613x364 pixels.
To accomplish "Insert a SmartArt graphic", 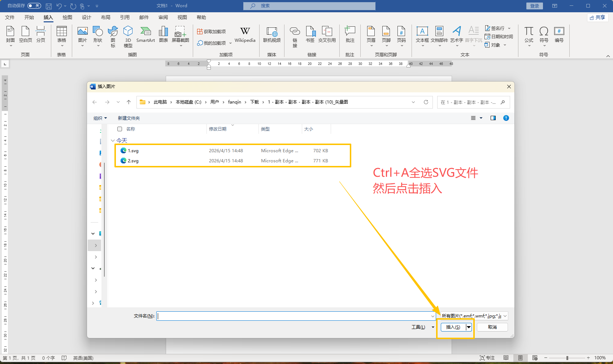I will pos(145,35).
